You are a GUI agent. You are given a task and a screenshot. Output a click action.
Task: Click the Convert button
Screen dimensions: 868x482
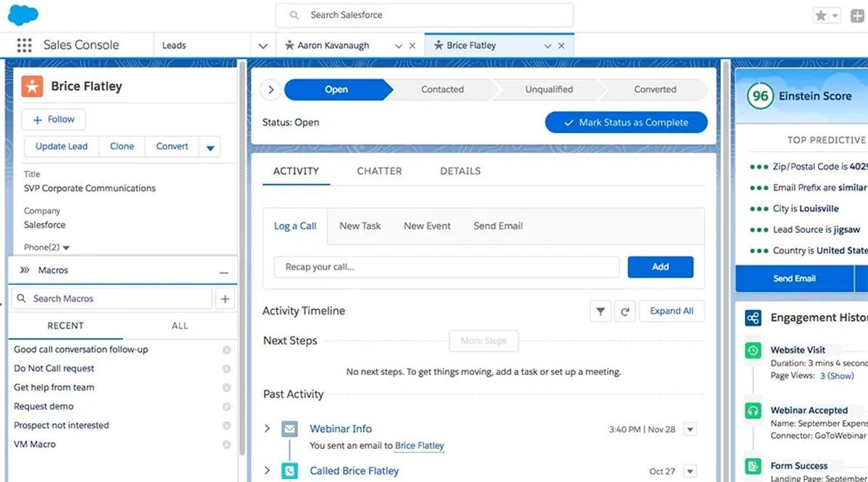(172, 147)
